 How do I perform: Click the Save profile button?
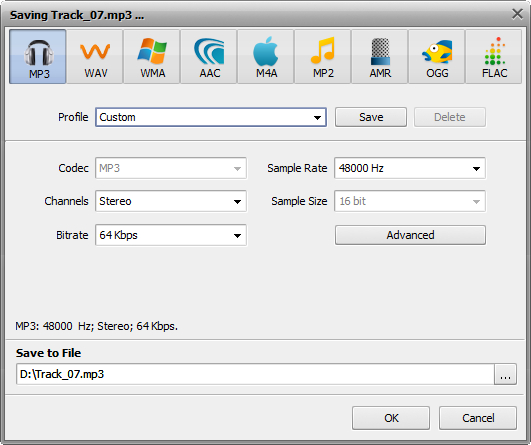[371, 117]
